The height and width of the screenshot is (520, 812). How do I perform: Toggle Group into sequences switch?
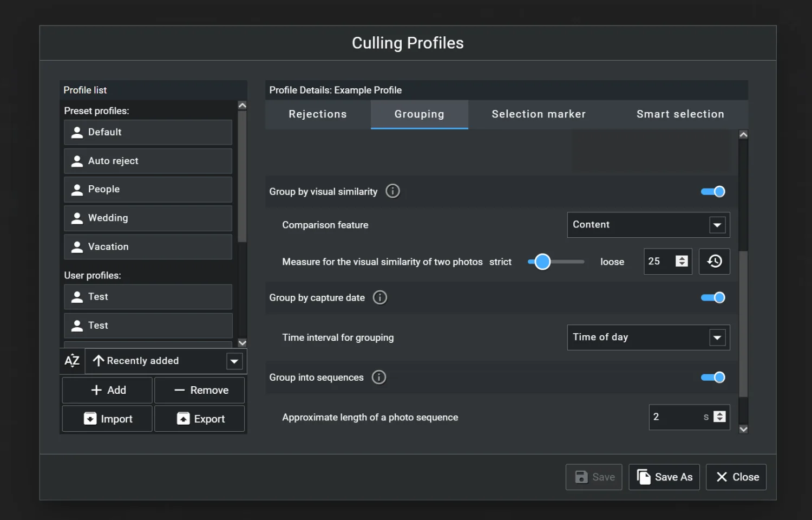(713, 377)
